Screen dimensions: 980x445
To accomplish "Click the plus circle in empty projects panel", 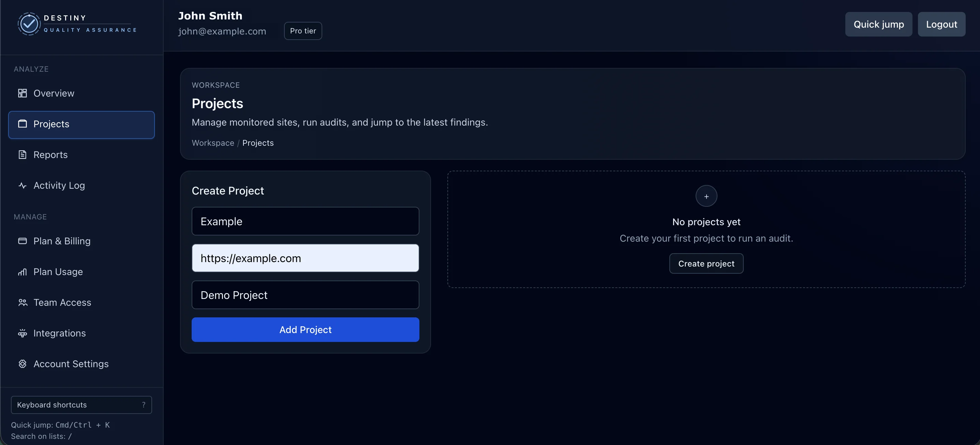I will pos(706,196).
